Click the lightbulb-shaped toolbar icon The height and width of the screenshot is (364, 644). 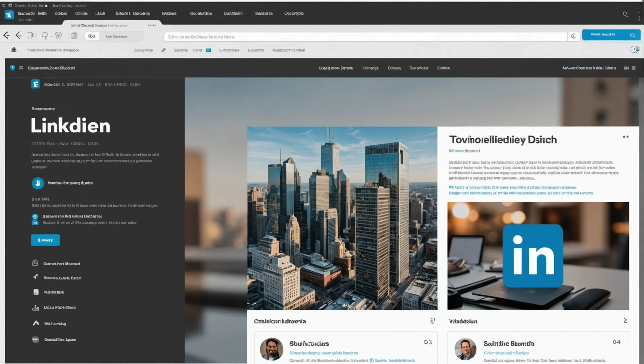tap(45, 36)
